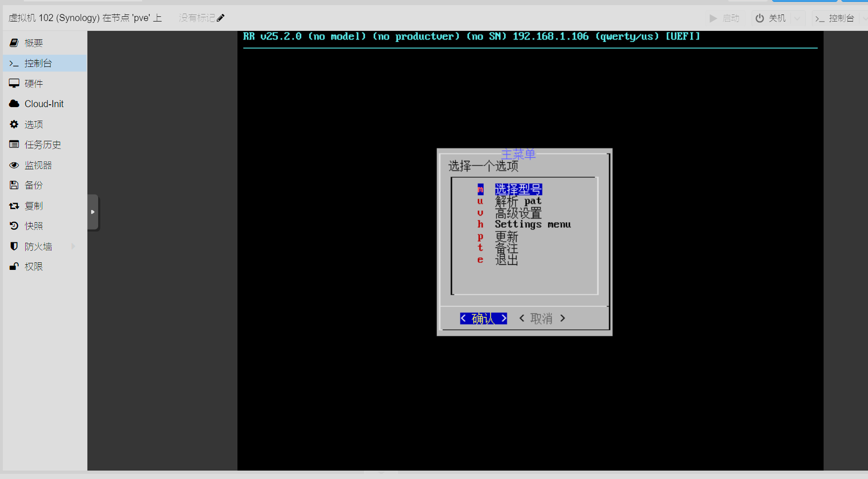Image resolution: width=868 pixels, height=479 pixels.
Task: Click the monitor icon beside 硬件
Action: pos(14,83)
